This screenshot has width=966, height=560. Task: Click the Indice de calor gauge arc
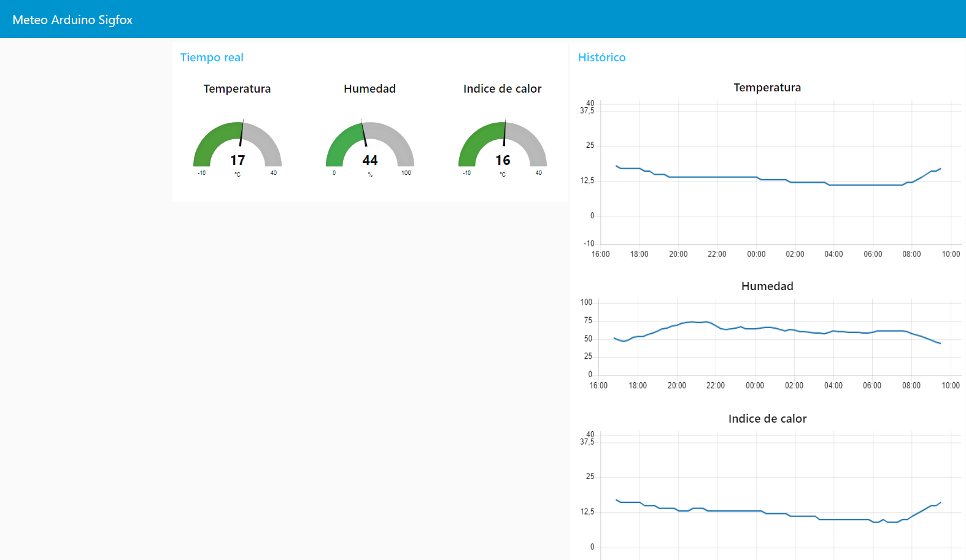click(474, 138)
